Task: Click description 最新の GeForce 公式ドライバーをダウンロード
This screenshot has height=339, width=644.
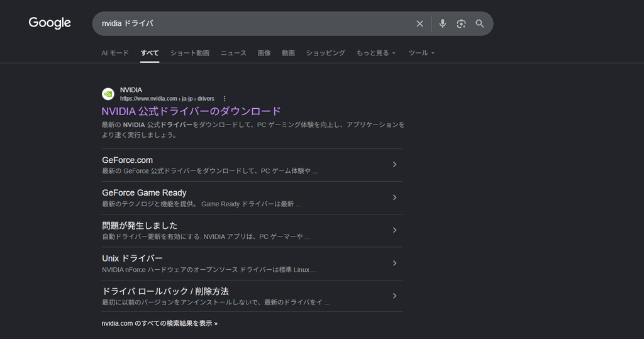Action: click(x=210, y=171)
